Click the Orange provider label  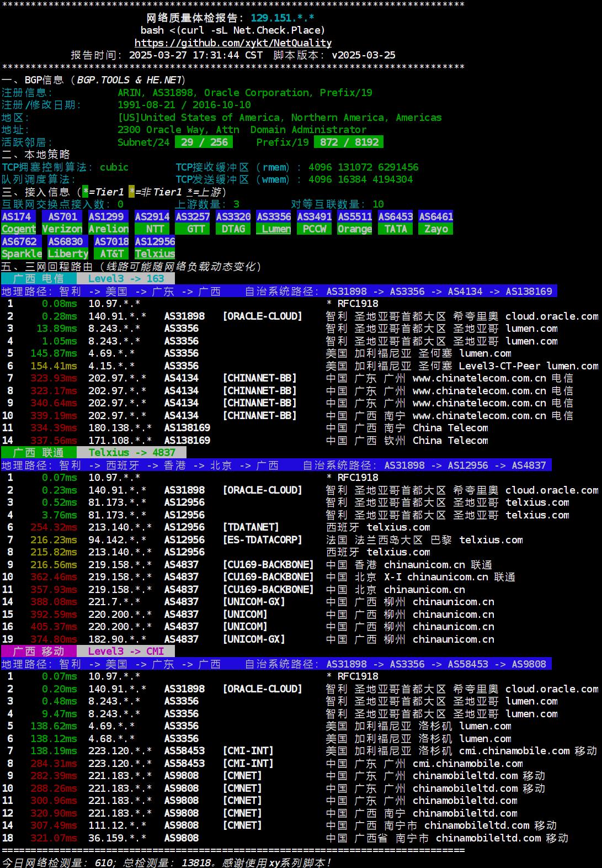click(x=354, y=229)
